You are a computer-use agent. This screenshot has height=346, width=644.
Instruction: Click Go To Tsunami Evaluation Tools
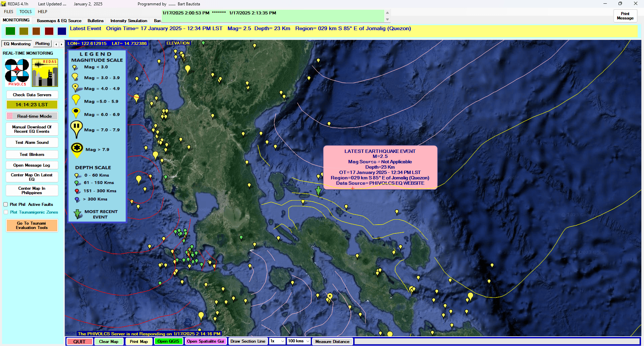tap(32, 225)
